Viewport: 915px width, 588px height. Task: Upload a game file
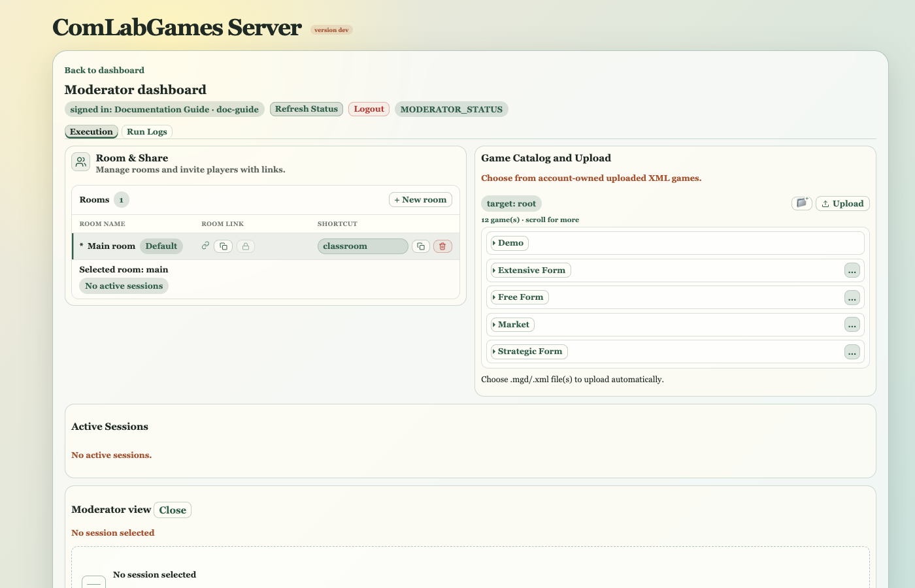(842, 204)
